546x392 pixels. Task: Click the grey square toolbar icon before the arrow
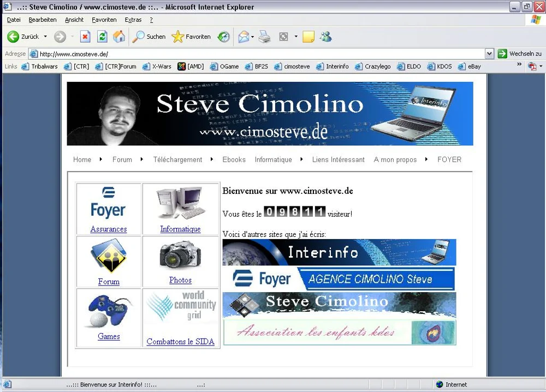(x=284, y=37)
